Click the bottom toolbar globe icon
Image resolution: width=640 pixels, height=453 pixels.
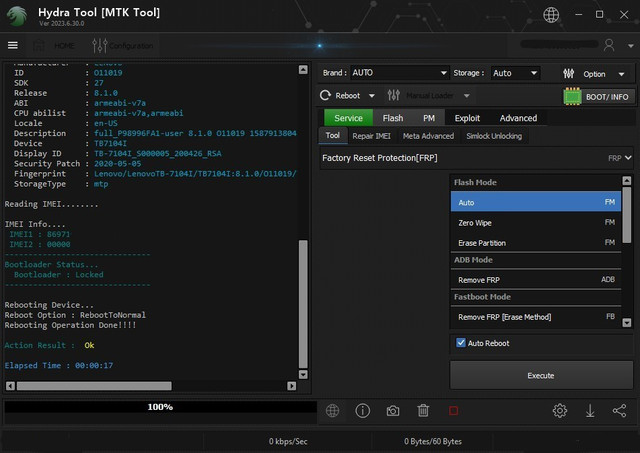pos(333,411)
